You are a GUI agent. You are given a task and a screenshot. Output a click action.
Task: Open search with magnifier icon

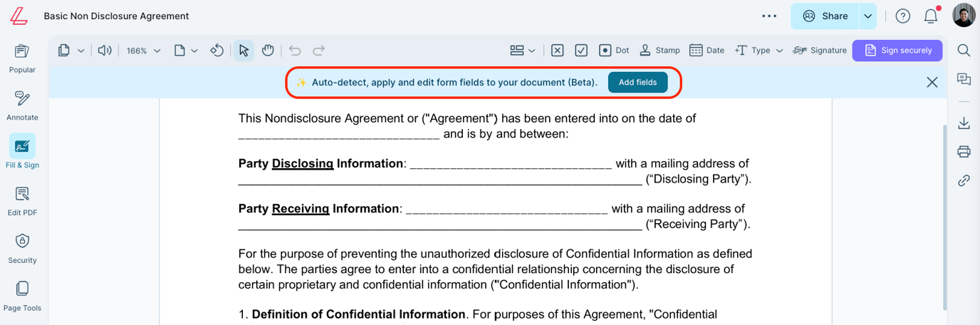pos(964,51)
